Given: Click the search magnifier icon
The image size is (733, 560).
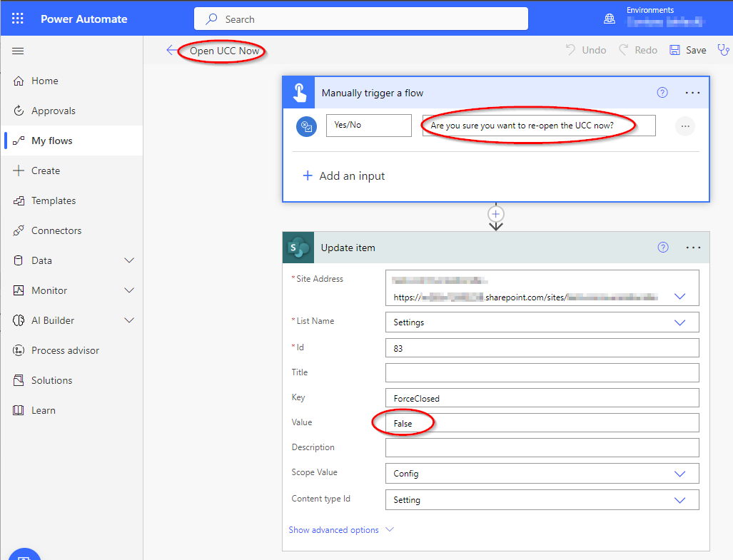Looking at the screenshot, I should click(x=212, y=19).
